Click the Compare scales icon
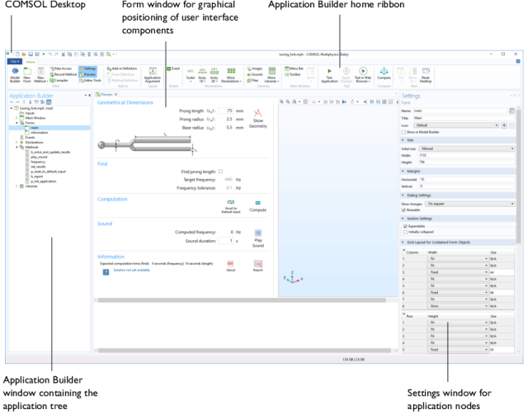 [x=384, y=73]
